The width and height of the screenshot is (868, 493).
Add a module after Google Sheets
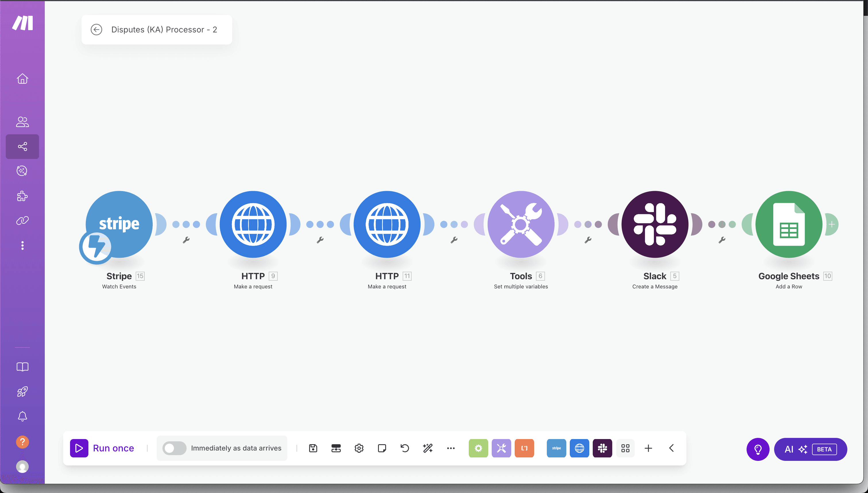point(832,224)
